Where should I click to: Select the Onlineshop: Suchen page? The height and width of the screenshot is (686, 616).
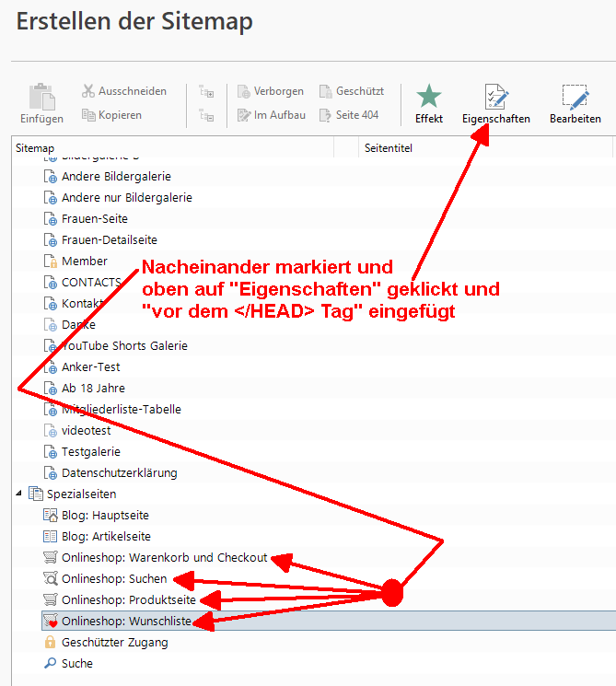114,579
